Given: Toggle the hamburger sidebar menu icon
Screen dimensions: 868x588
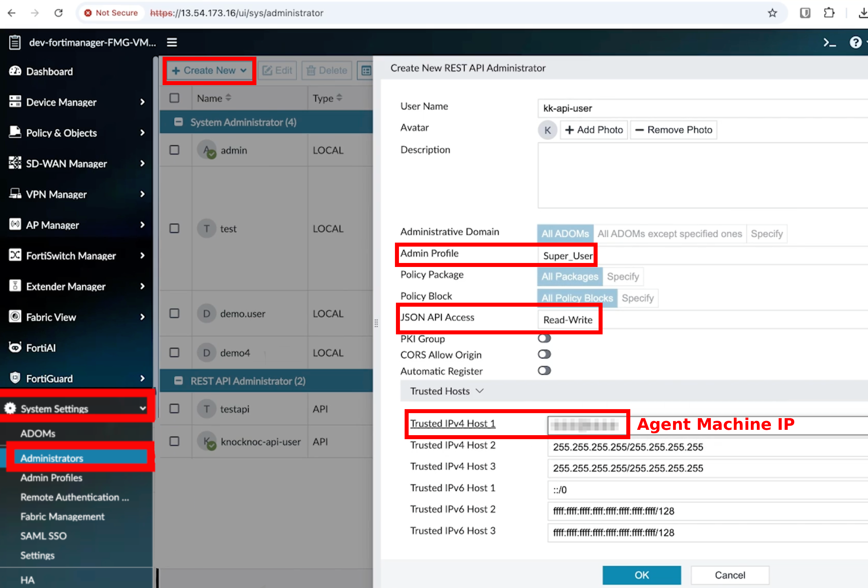Looking at the screenshot, I should (x=172, y=43).
